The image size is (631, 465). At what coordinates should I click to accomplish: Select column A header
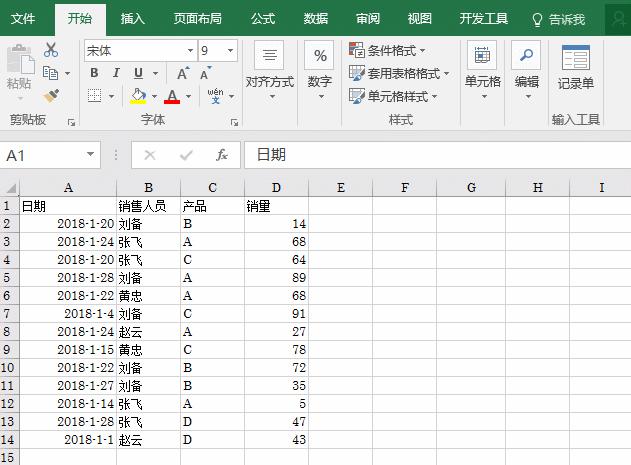[68, 188]
